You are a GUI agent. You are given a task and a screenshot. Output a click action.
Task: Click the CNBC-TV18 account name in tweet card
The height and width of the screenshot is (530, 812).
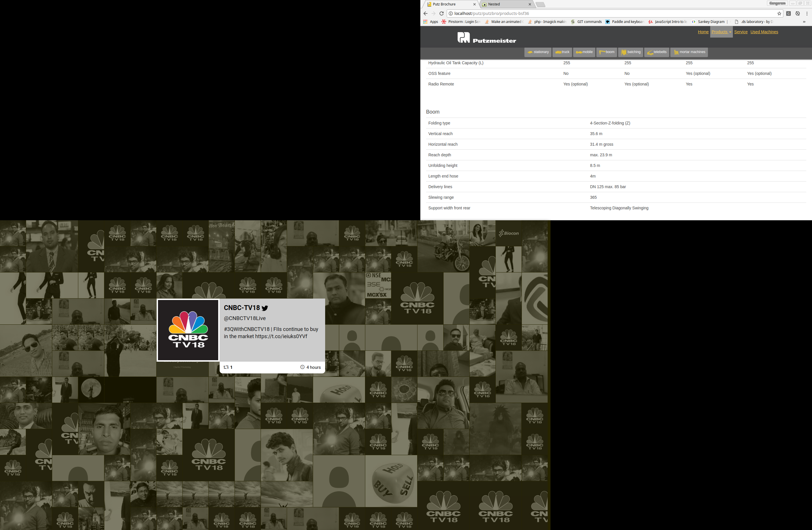pos(242,308)
